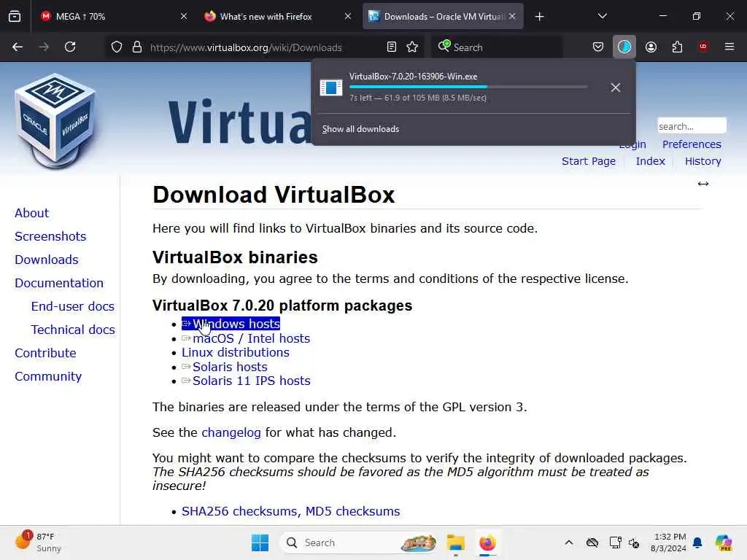Viewport: 747px width, 560px height.
Task: Open the Firefox application menu
Action: [729, 47]
